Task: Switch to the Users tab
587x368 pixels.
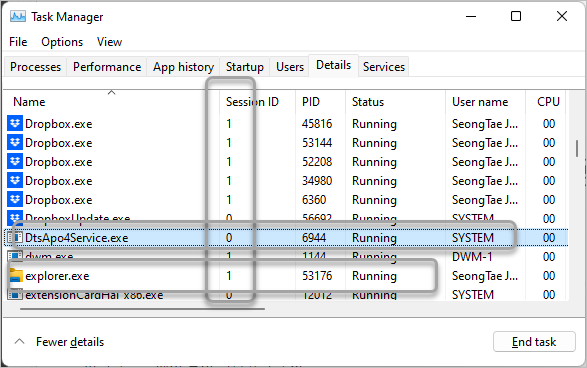Action: click(x=290, y=67)
